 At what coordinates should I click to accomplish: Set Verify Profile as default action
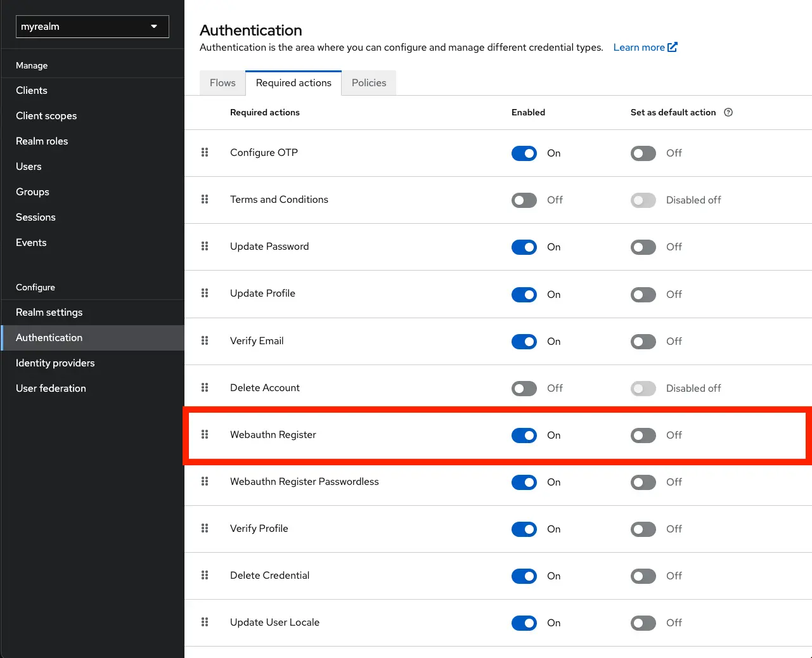(643, 529)
